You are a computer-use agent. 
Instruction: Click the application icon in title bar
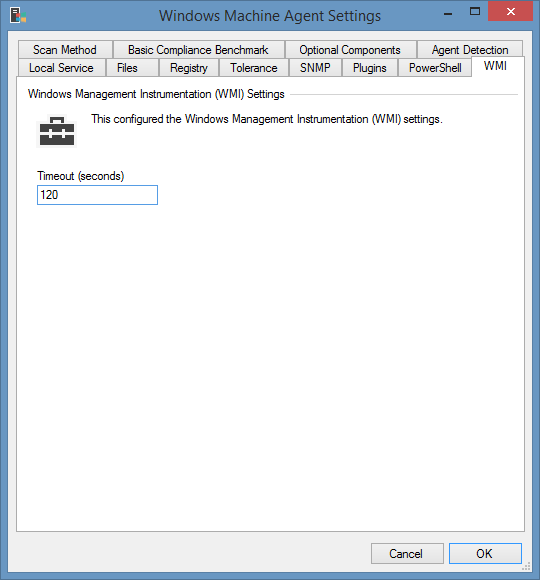(x=18, y=16)
